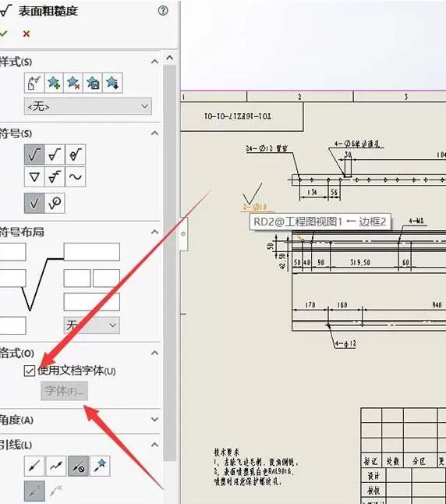Click the 4-Ø6 annotation in drawing
Image resolution: width=446 pixels, height=504 pixels.
[356, 144]
